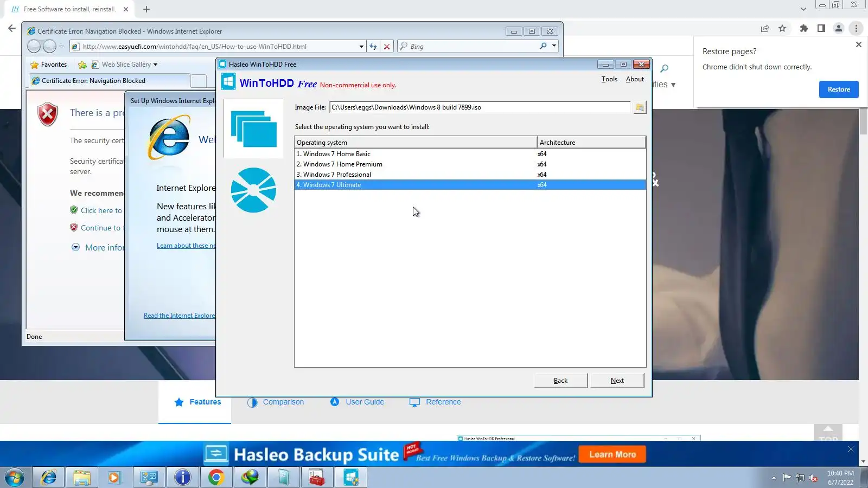This screenshot has width=868, height=488.
Task: Click IE forward navigation button
Action: coord(49,47)
